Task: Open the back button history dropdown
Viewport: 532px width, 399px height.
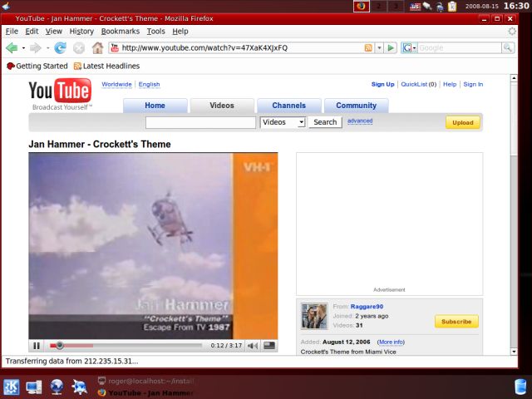Action: pyautogui.click(x=23, y=48)
